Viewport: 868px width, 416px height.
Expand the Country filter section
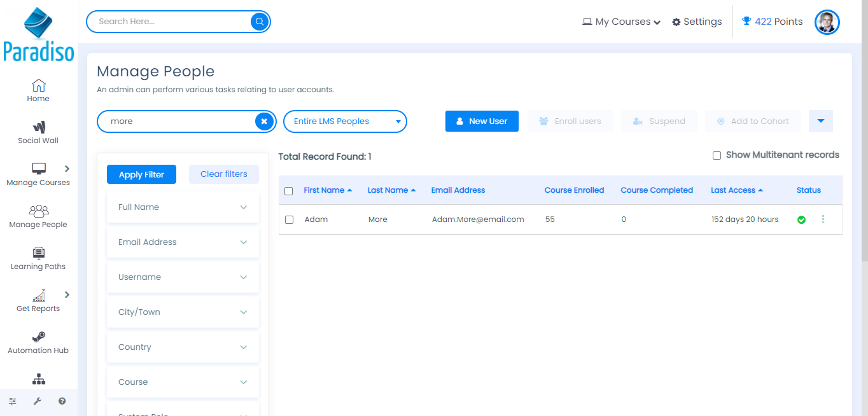(183, 347)
